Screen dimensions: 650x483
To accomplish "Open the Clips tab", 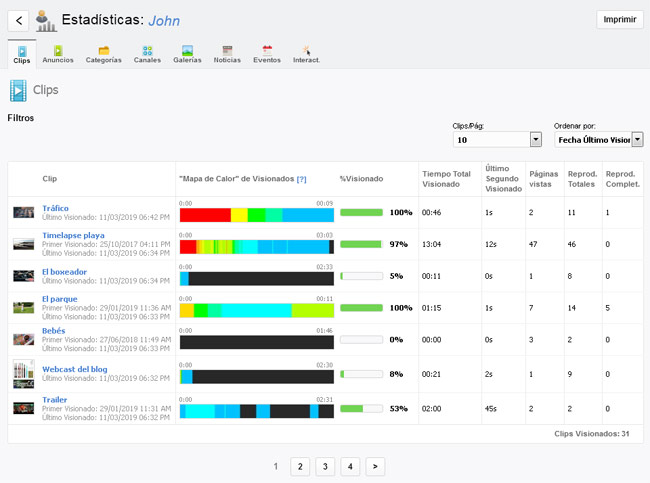I will click(x=22, y=55).
